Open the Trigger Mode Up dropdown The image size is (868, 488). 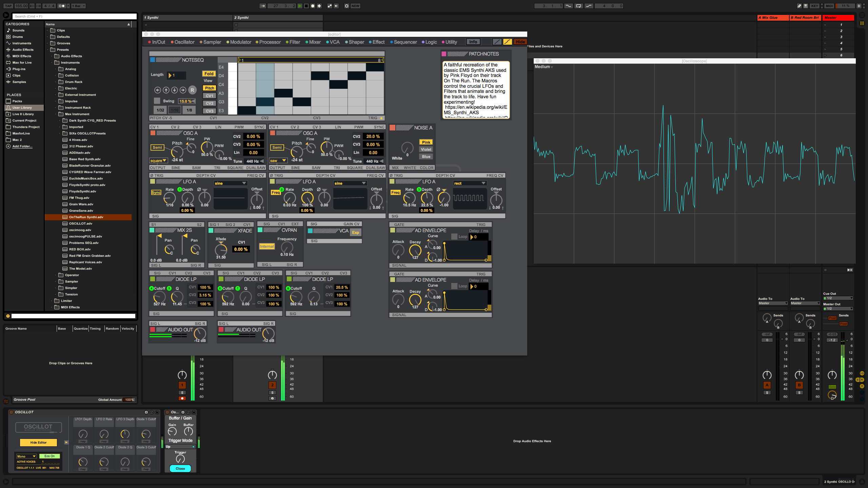180,447
